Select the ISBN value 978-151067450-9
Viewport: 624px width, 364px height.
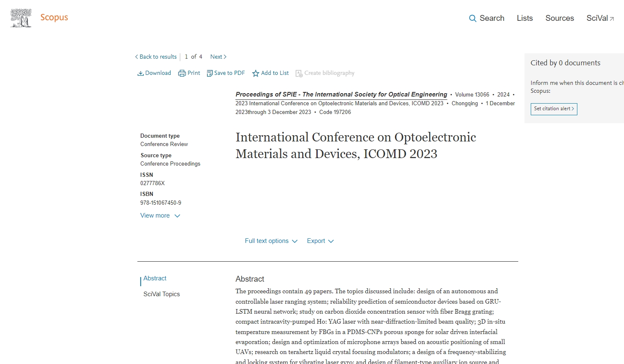[161, 203]
